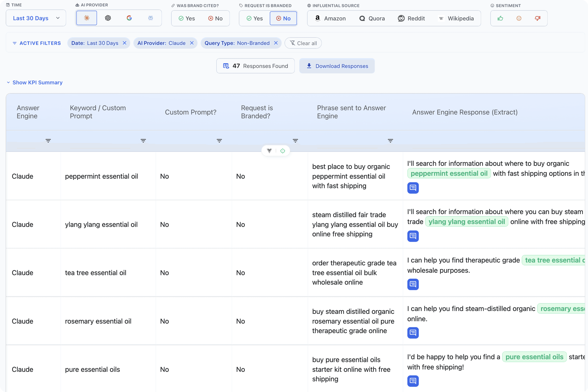Image resolution: width=588 pixels, height=392 pixels.
Task: Remove the Date: Last 30 Days filter chip
Action: point(125,43)
